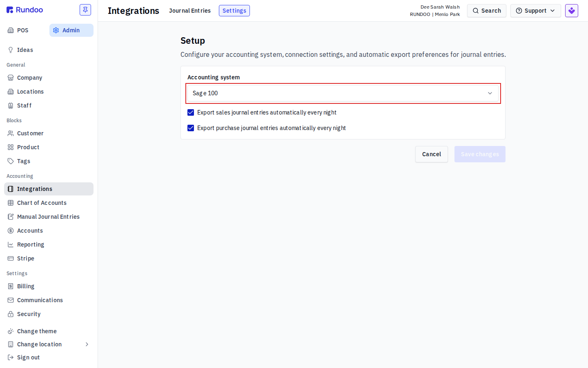Select the Admin mode tab
This screenshot has width=588, height=368.
[x=71, y=30]
